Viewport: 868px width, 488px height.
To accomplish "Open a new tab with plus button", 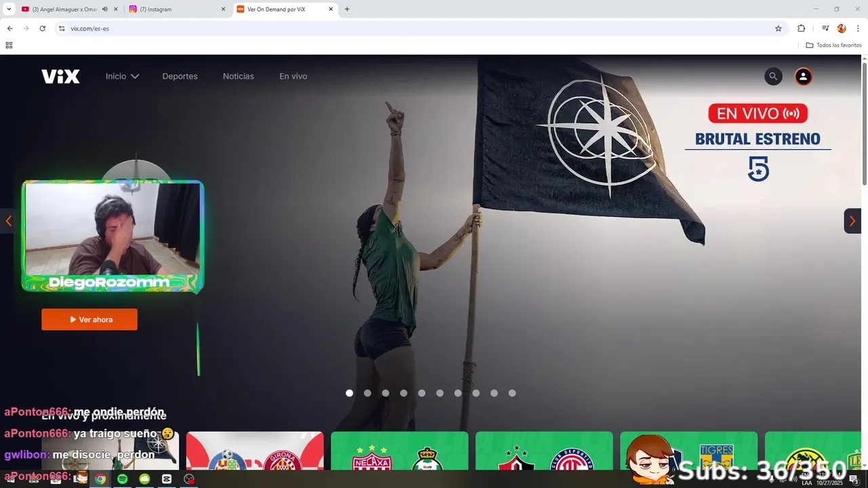I will (347, 9).
